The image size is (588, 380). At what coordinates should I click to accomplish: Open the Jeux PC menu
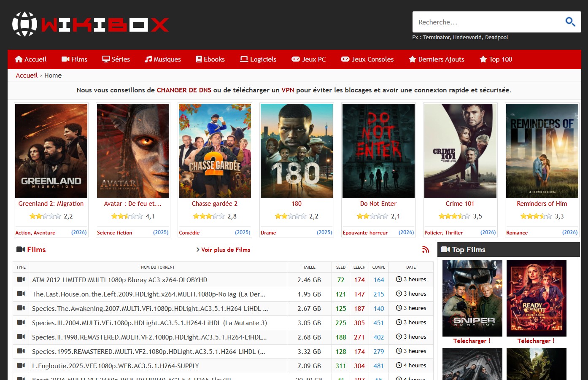tap(309, 59)
